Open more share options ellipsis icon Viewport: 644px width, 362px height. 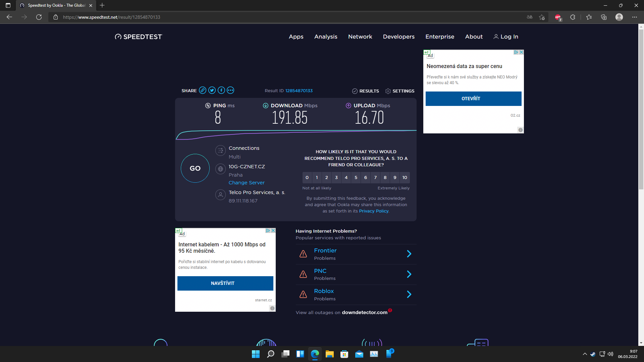coord(230,90)
